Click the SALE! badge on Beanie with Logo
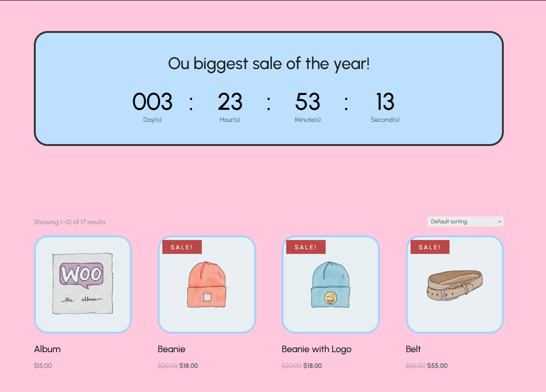Image resolution: width=546 pixels, height=392 pixels. [306, 247]
